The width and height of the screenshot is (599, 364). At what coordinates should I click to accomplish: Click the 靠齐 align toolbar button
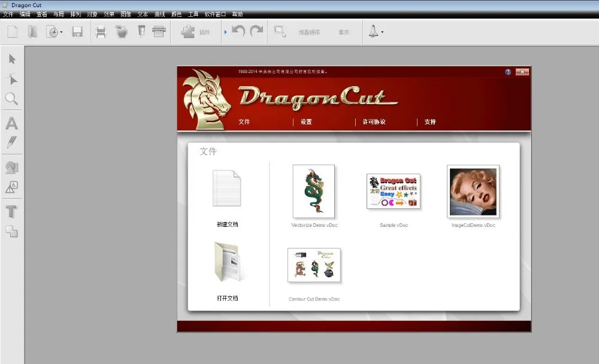point(344,32)
